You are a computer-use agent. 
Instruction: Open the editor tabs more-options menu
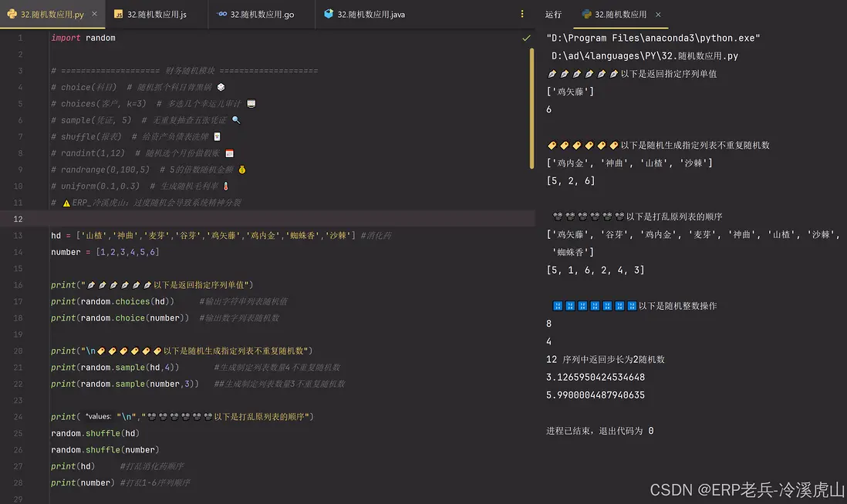tap(522, 15)
